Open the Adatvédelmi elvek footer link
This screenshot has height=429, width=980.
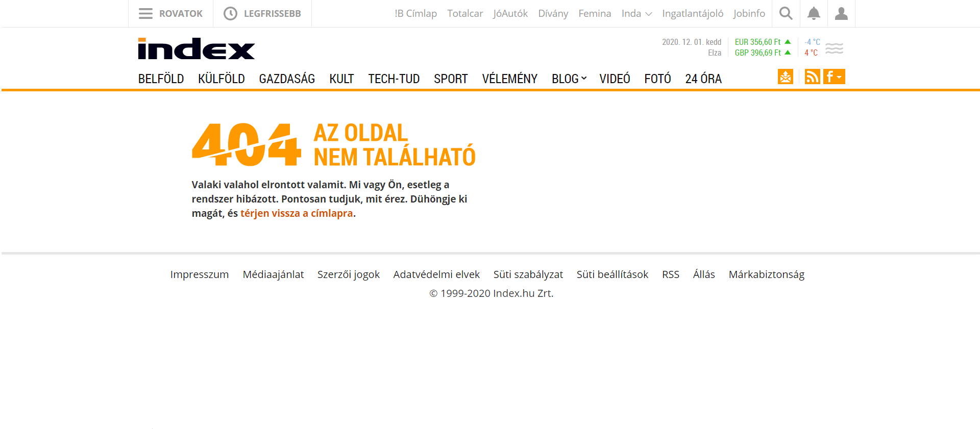[436, 274]
